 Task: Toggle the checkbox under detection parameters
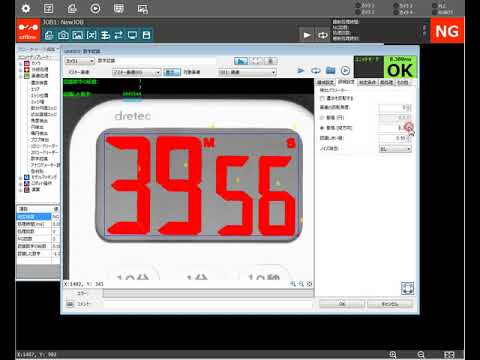point(322,98)
